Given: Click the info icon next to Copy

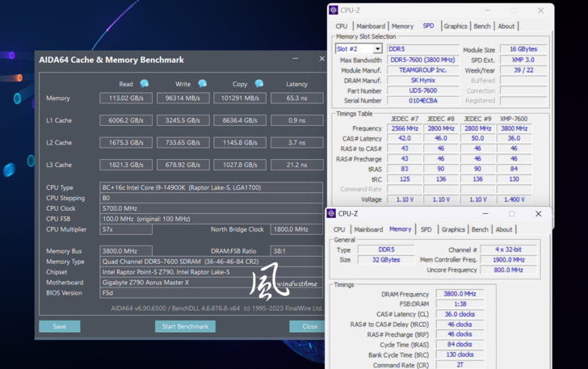Looking at the screenshot, I should pyautogui.click(x=258, y=84).
